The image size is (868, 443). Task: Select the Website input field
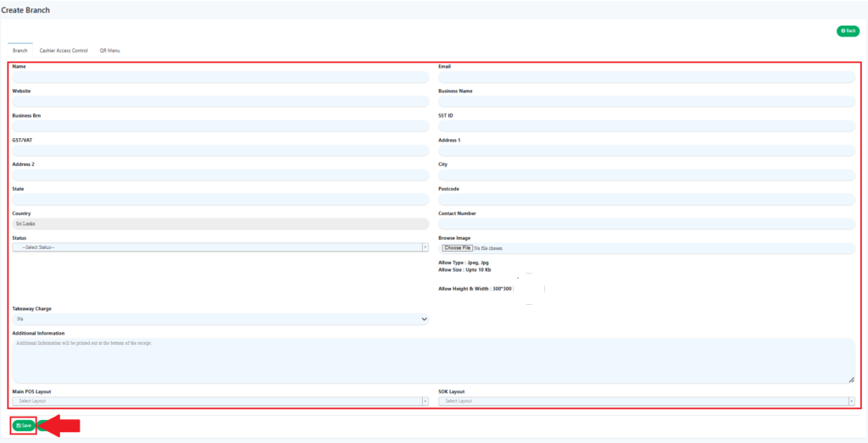220,102
